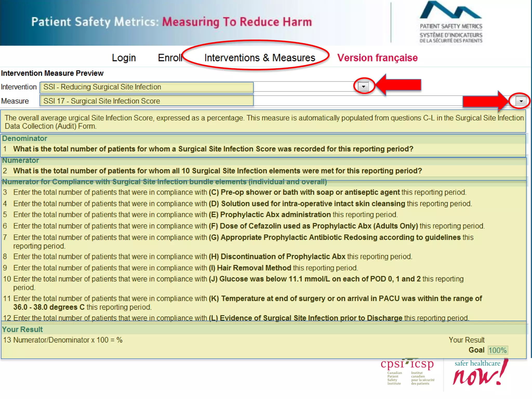532x399 pixels.
Task: Click the Your Result section header
Action: coord(23,329)
